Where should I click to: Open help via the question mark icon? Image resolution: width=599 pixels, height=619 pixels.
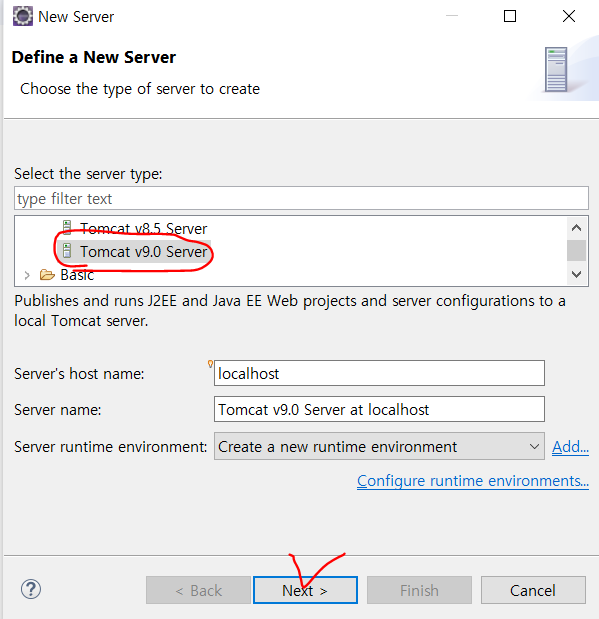(x=31, y=589)
